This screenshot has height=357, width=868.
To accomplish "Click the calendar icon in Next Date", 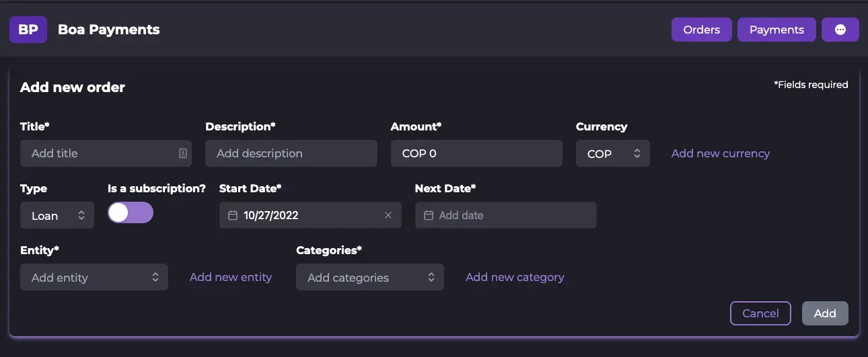I will (429, 215).
